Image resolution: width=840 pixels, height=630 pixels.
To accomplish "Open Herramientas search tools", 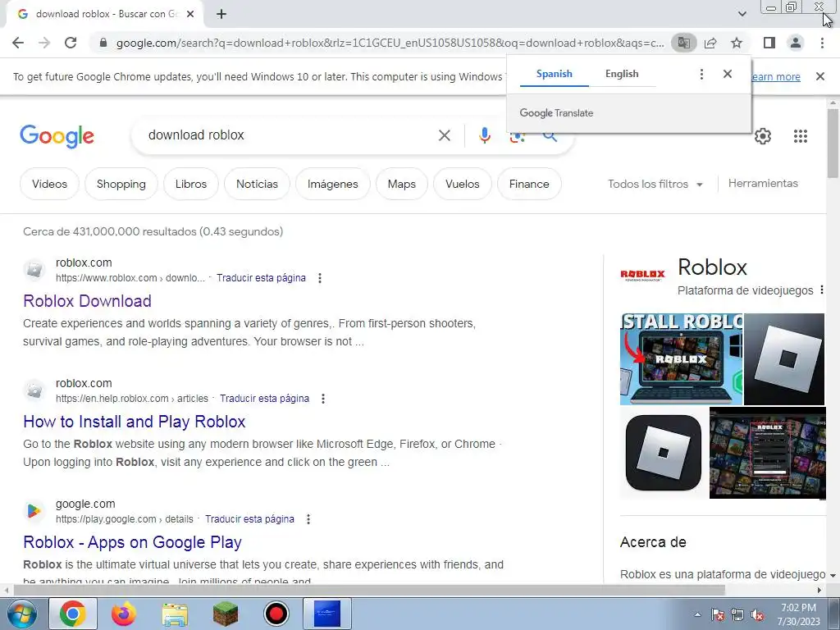I will pos(763,183).
